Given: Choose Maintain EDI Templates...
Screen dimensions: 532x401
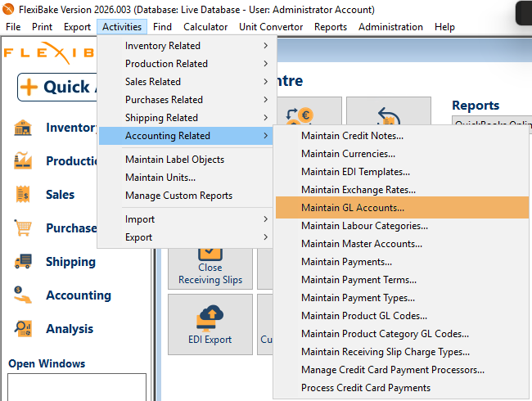Looking at the screenshot, I should pyautogui.click(x=402, y=172).
